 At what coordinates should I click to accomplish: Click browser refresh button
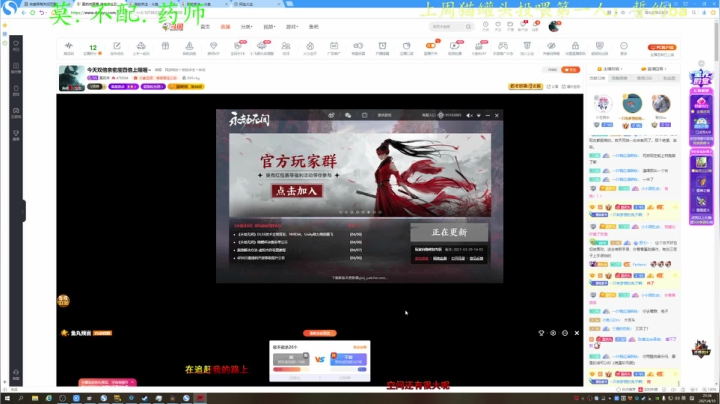[x=33, y=12]
